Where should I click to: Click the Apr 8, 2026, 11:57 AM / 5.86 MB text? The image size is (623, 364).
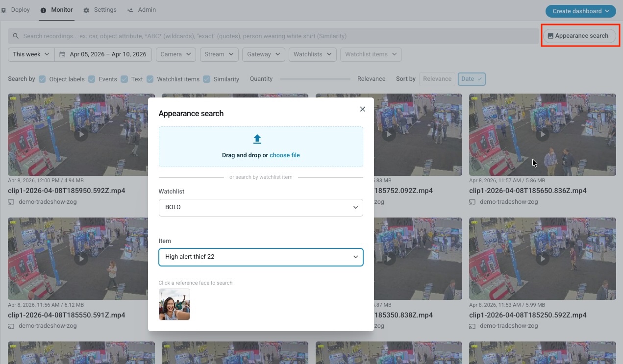pos(507,180)
